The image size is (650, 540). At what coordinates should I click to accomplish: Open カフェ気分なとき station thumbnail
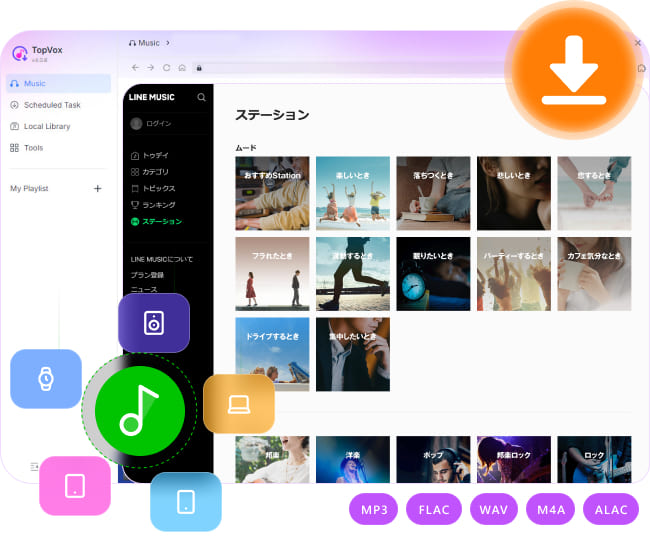[x=594, y=274]
